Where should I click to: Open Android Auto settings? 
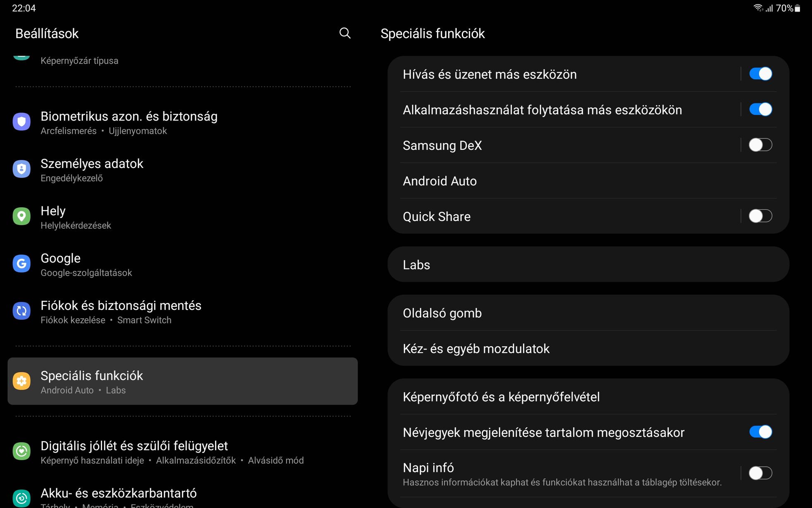pyautogui.click(x=588, y=181)
